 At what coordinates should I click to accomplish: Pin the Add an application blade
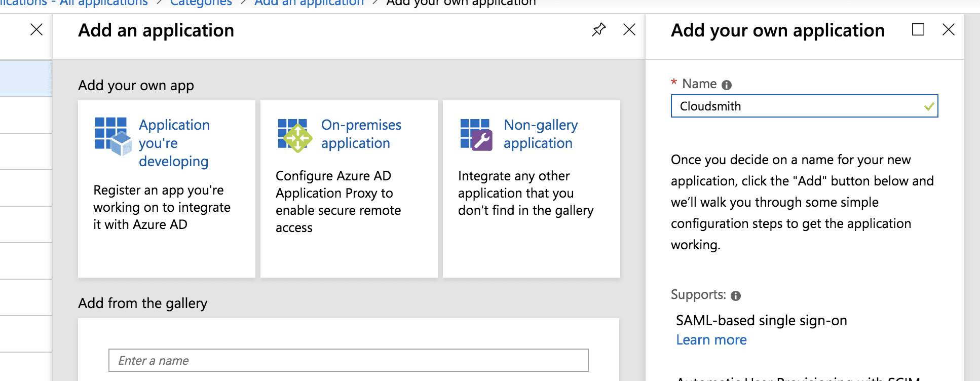pyautogui.click(x=598, y=30)
